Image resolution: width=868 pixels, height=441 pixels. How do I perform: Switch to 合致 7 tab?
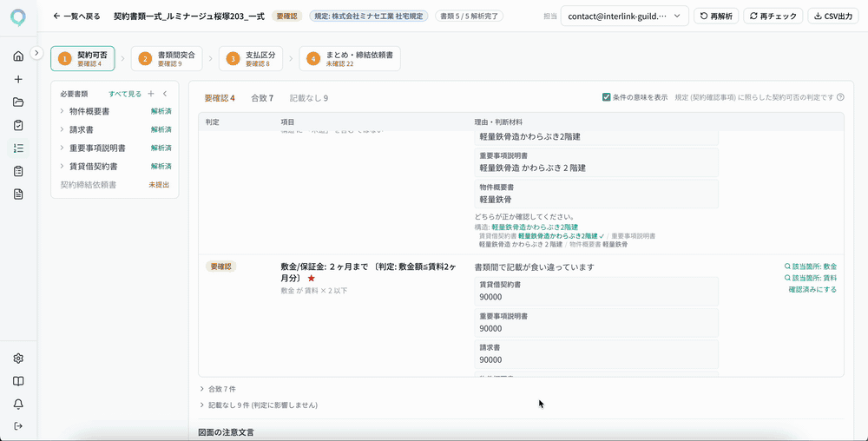[x=262, y=98]
